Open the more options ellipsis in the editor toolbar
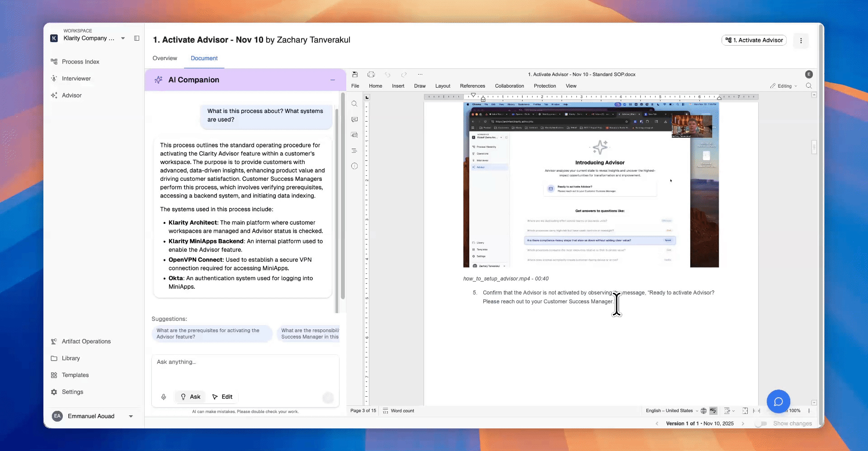The image size is (868, 451). (x=420, y=75)
